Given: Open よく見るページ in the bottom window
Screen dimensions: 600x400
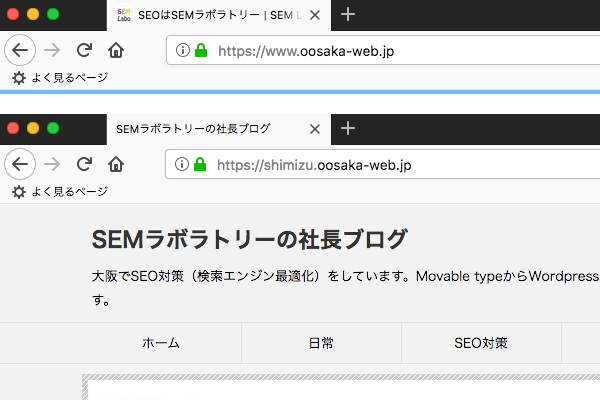Looking at the screenshot, I should pyautogui.click(x=60, y=192).
